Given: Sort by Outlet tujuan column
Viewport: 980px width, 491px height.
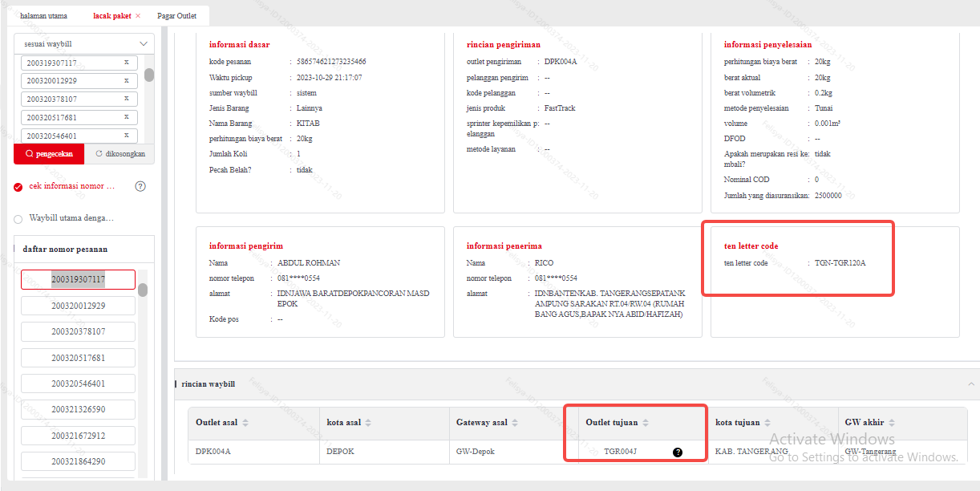Looking at the screenshot, I should (x=646, y=423).
